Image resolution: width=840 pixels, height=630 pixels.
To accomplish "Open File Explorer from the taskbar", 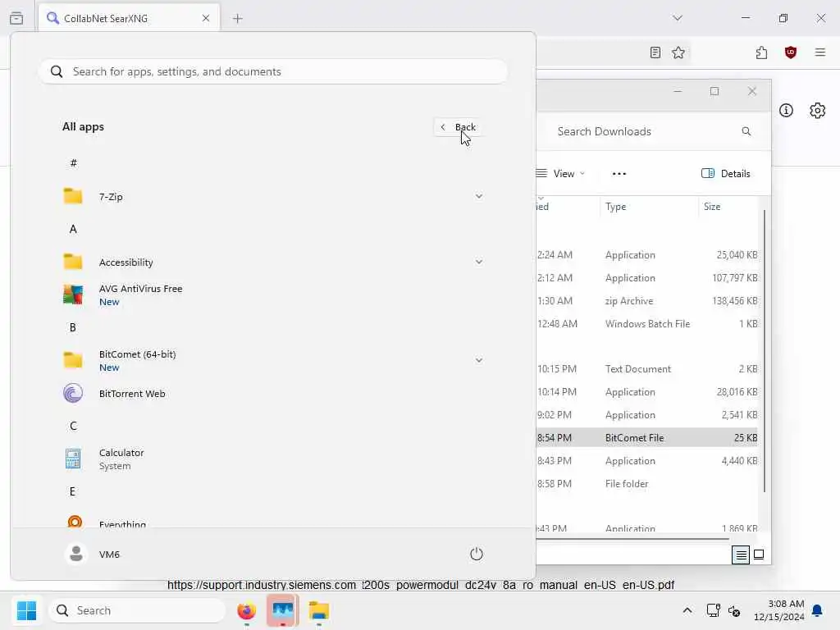I will [x=319, y=610].
